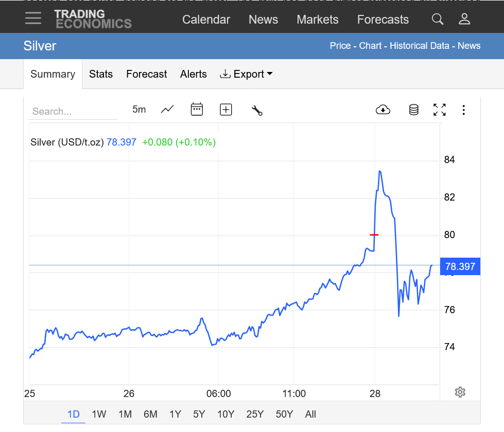The height and width of the screenshot is (432, 504).
Task: Open the three-dot chart options menu
Action: [463, 110]
